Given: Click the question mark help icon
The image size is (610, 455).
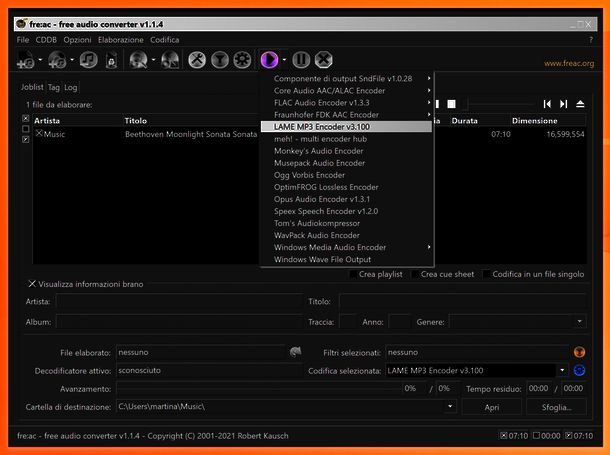Looking at the screenshot, I should click(x=591, y=40).
